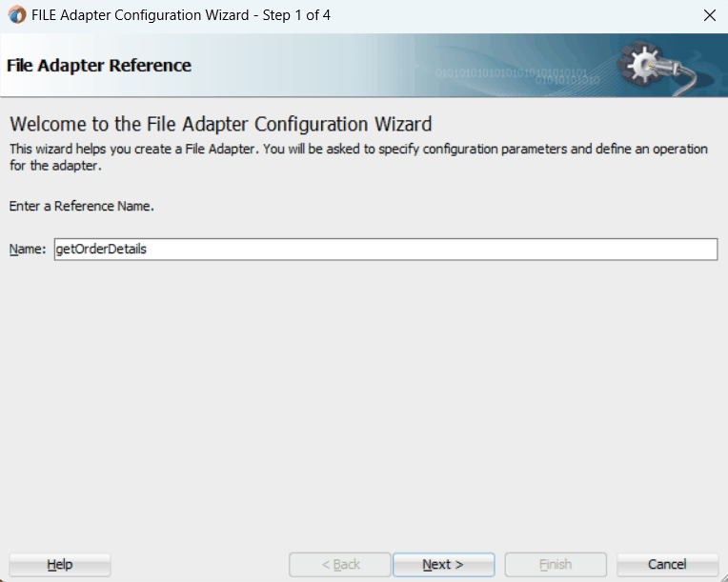Click the binary digits graphic in banner
Screen dimensions: 728x582
[516, 76]
